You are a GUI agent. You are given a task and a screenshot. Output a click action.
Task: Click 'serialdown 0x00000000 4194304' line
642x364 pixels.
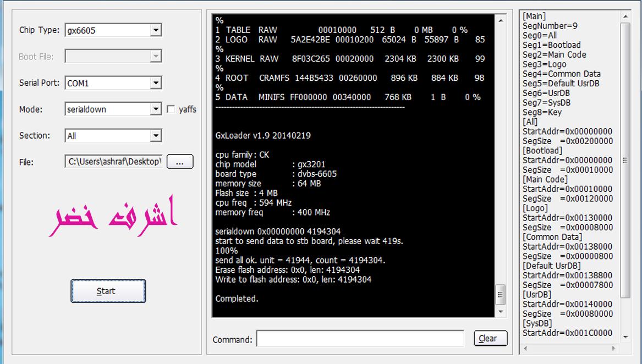[278, 231]
